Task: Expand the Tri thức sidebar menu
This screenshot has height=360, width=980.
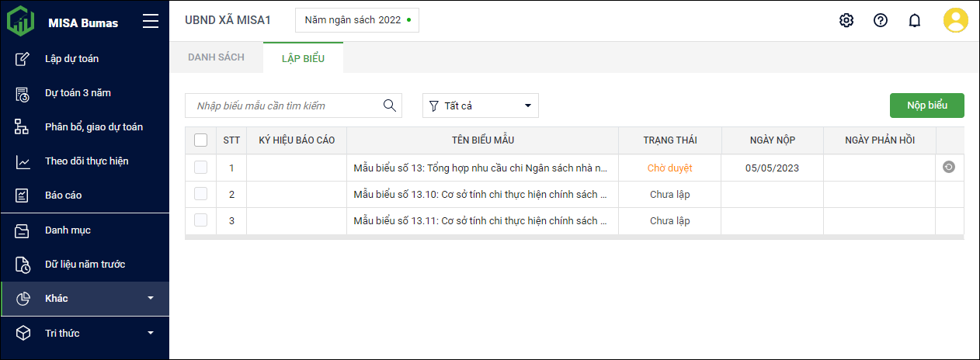Action: (x=85, y=334)
